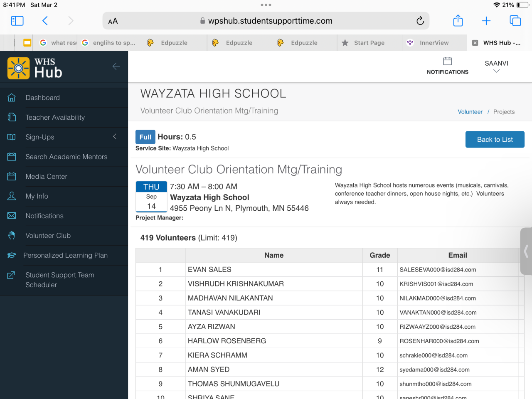Tap the slide-over handle on right edge
532x399 pixels.
click(526, 251)
